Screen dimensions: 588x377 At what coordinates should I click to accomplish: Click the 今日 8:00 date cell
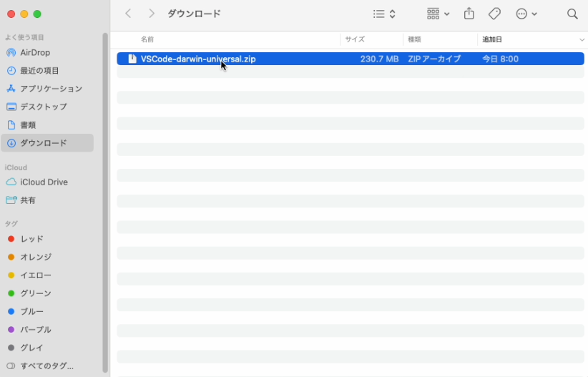[x=500, y=59]
